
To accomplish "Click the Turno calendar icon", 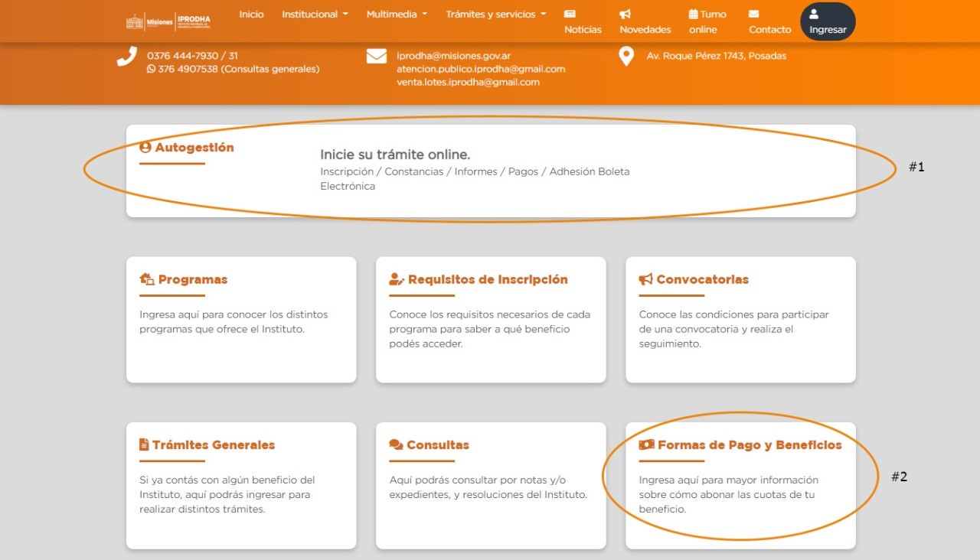I will pyautogui.click(x=693, y=14).
